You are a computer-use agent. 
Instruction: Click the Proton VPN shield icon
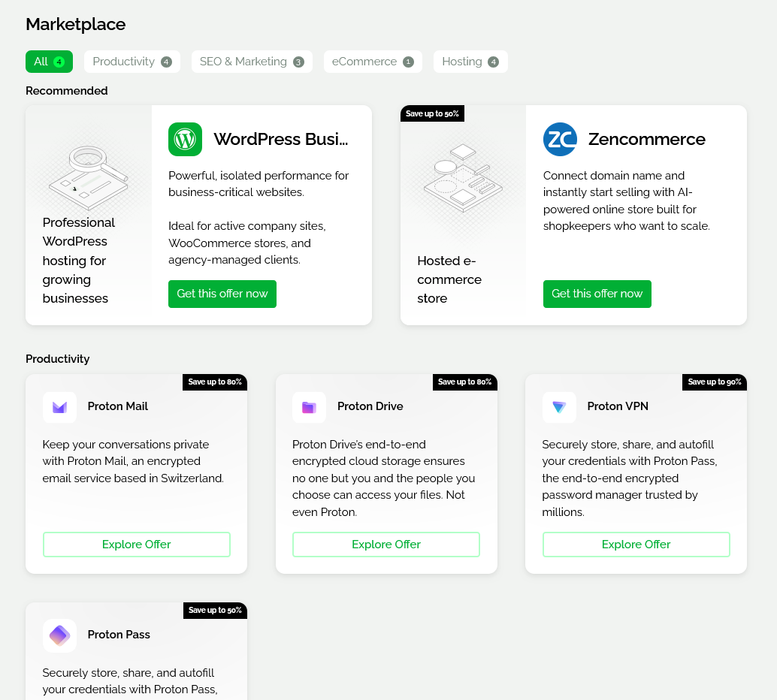point(559,407)
